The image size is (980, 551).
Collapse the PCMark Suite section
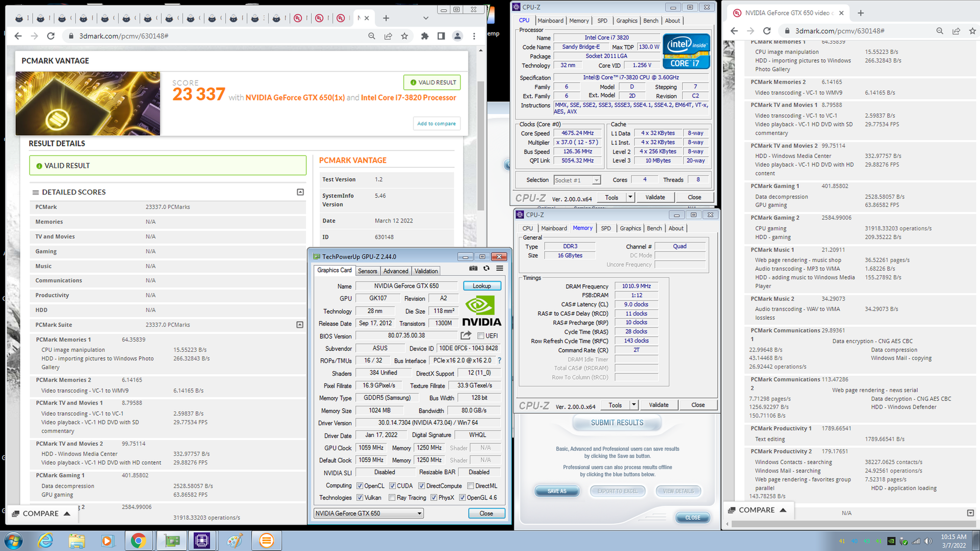[300, 324]
